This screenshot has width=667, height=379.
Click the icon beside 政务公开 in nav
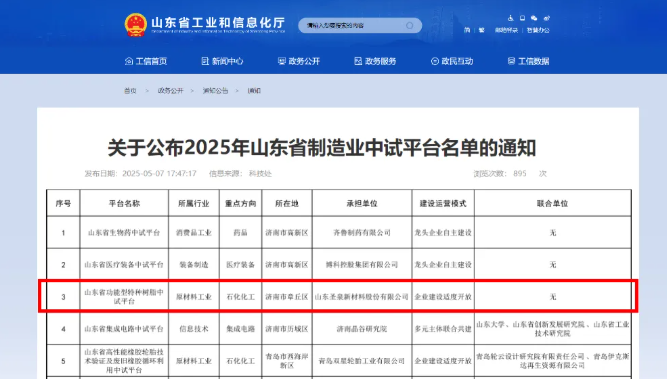coord(282,61)
